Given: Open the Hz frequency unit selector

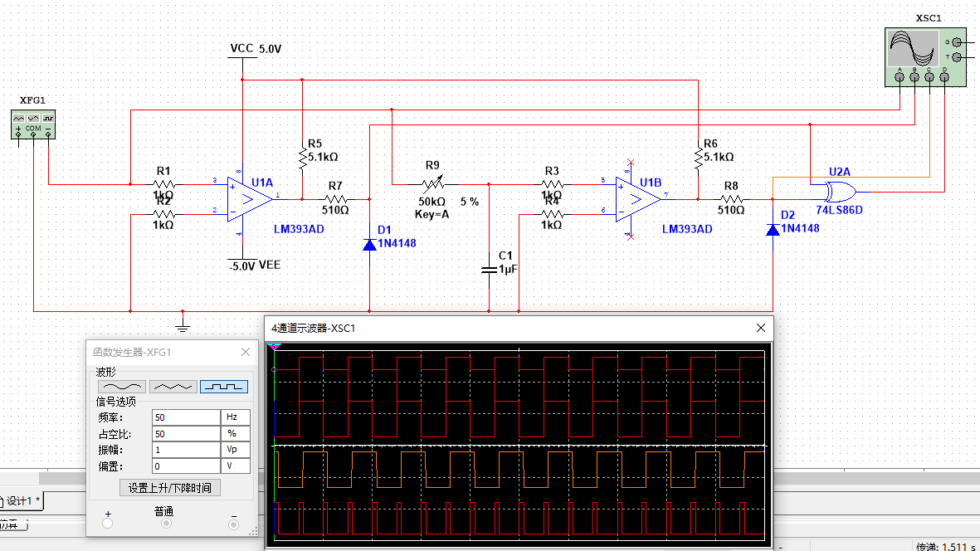Looking at the screenshot, I should click(236, 417).
